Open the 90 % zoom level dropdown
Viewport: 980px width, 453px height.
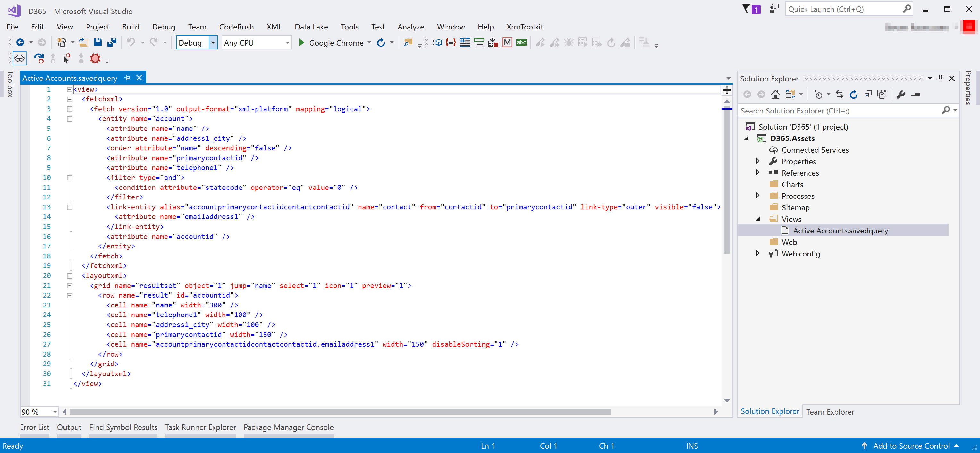(x=55, y=412)
